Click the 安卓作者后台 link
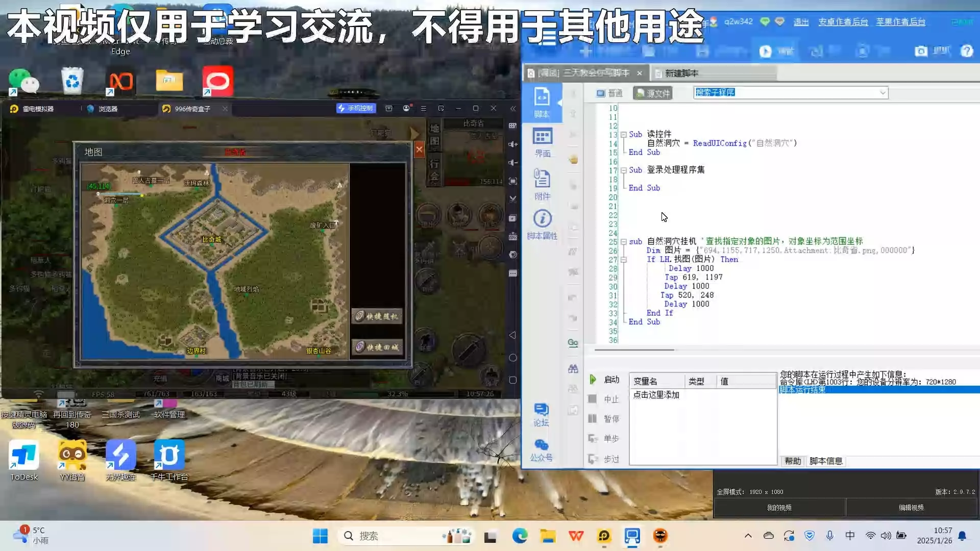980x551 pixels. coord(843,22)
